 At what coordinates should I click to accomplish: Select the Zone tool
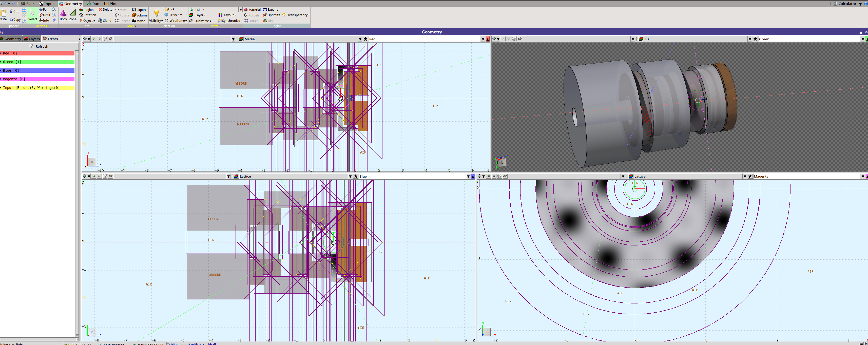pos(73,13)
